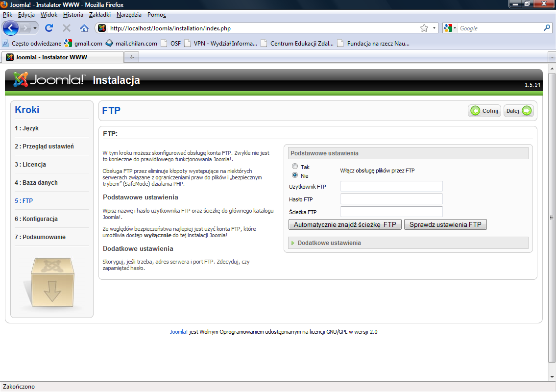This screenshot has height=392, width=556.
Task: Open the Edycja menu
Action: click(x=26, y=15)
